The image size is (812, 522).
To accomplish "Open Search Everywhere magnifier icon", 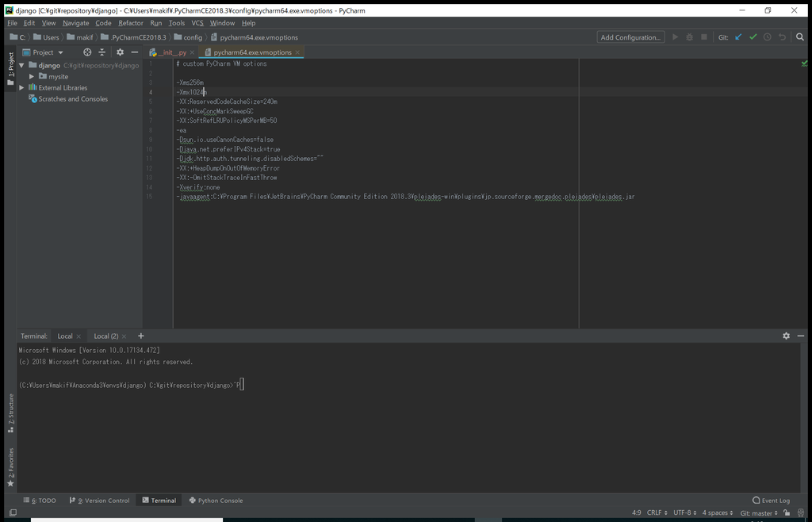I will (x=800, y=37).
